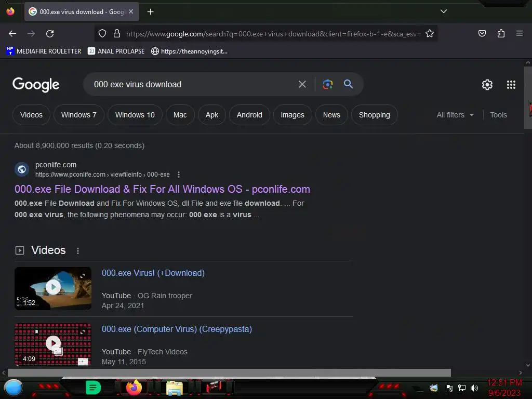
Task: Reload the current page
Action: point(50,34)
